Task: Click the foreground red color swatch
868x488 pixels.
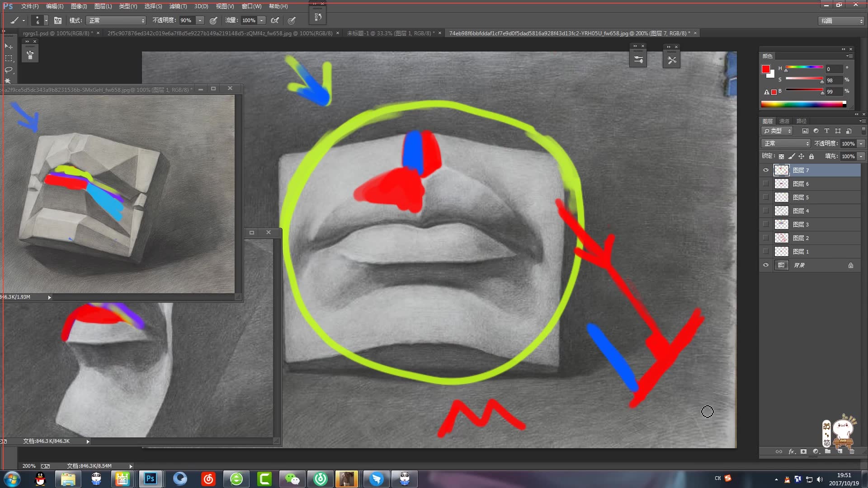Action: (765, 69)
